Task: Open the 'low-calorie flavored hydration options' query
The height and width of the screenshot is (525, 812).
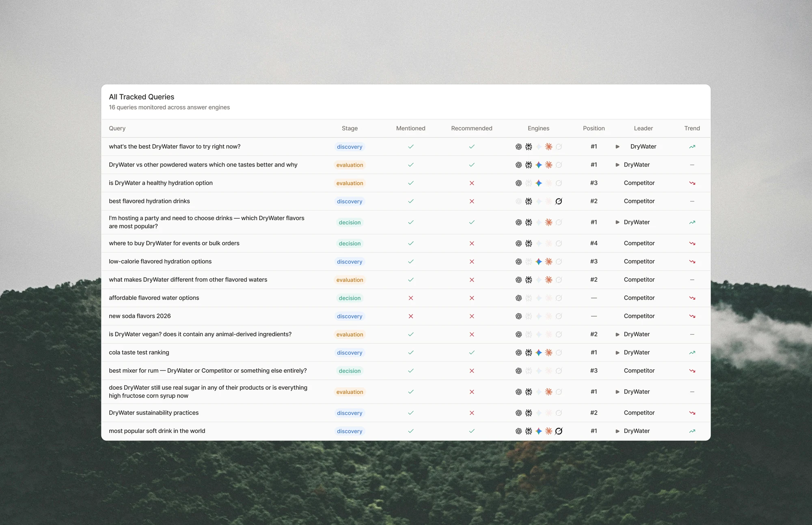Action: [160, 261]
